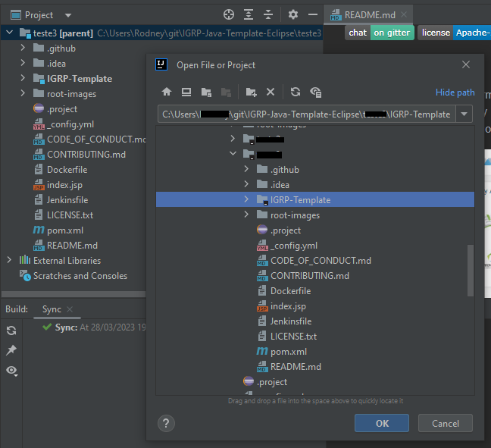This screenshot has height=448, width=491.
Task: Select Jenkinsfile in the dialog tree
Action: click(285, 321)
